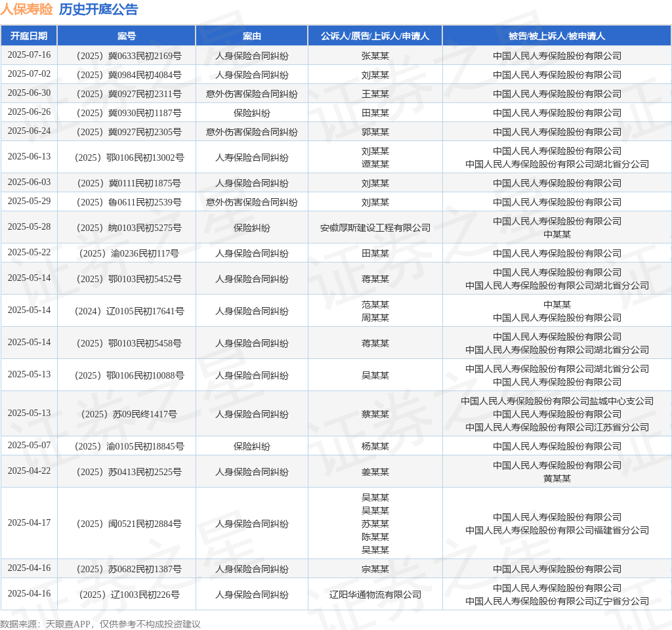Select plaintiff 杨某某
Image resolution: width=672 pixels, height=630 pixels.
(x=375, y=446)
